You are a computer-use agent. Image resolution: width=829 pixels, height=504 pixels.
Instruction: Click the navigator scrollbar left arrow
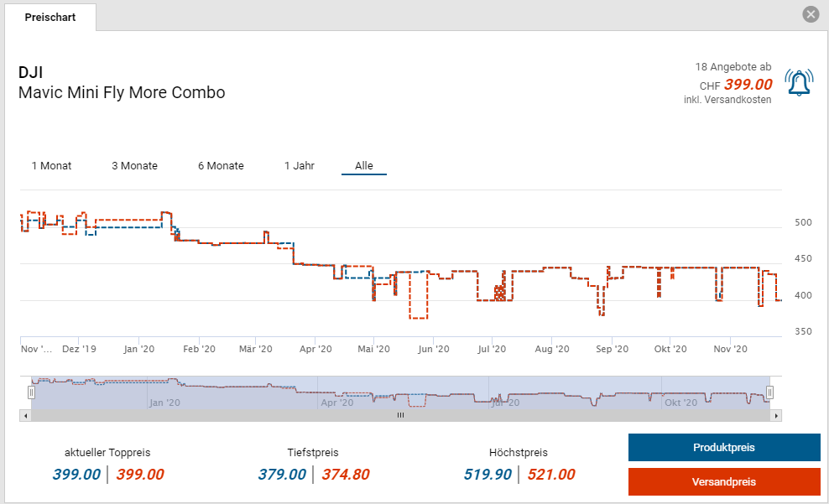(24, 415)
